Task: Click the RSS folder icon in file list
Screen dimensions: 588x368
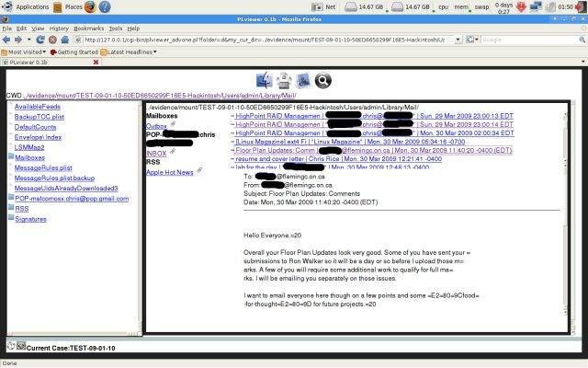Action: point(11,207)
